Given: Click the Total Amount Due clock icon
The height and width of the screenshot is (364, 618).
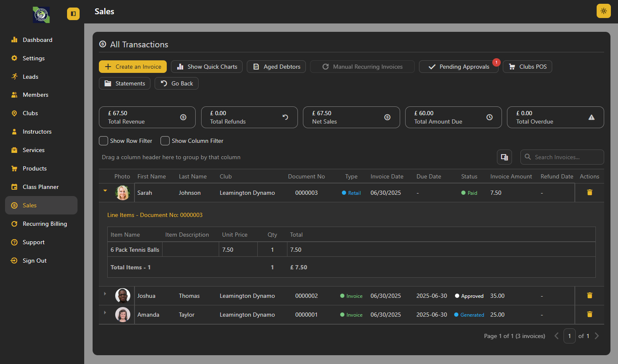Looking at the screenshot, I should pyautogui.click(x=489, y=117).
